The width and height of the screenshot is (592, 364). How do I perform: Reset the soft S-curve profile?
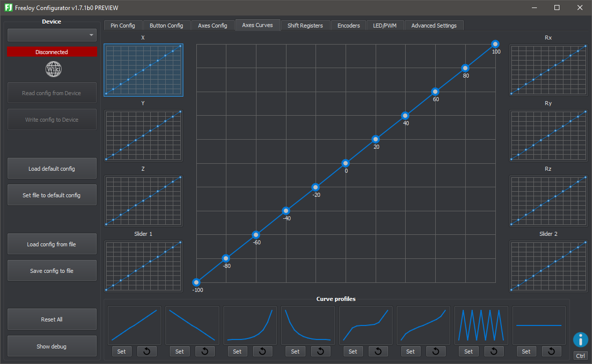pyautogui.click(x=436, y=351)
